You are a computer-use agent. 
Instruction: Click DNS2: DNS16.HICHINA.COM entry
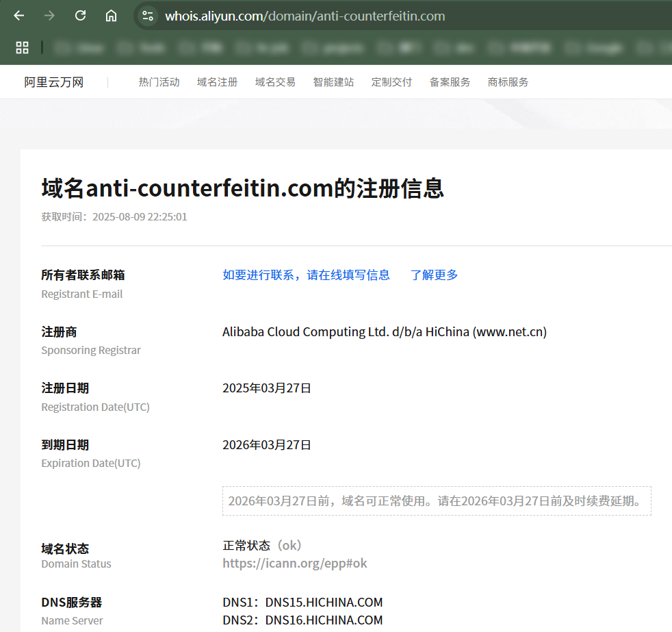[x=302, y=620]
